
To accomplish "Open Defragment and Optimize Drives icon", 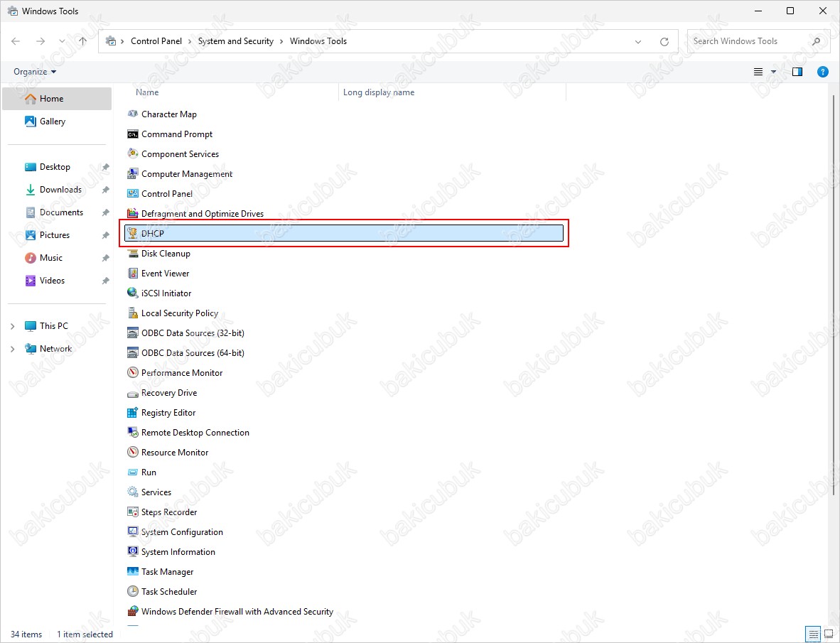I will point(132,213).
